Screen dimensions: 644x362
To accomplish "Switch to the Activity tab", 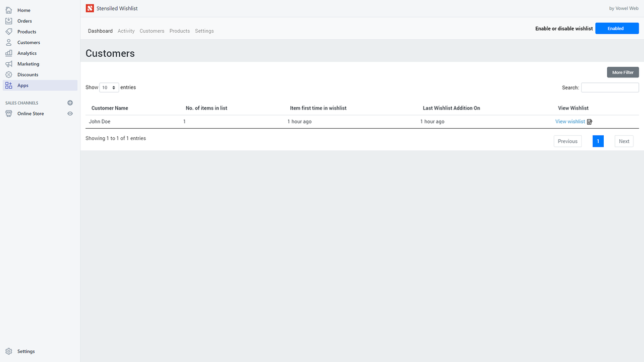I will (x=126, y=31).
